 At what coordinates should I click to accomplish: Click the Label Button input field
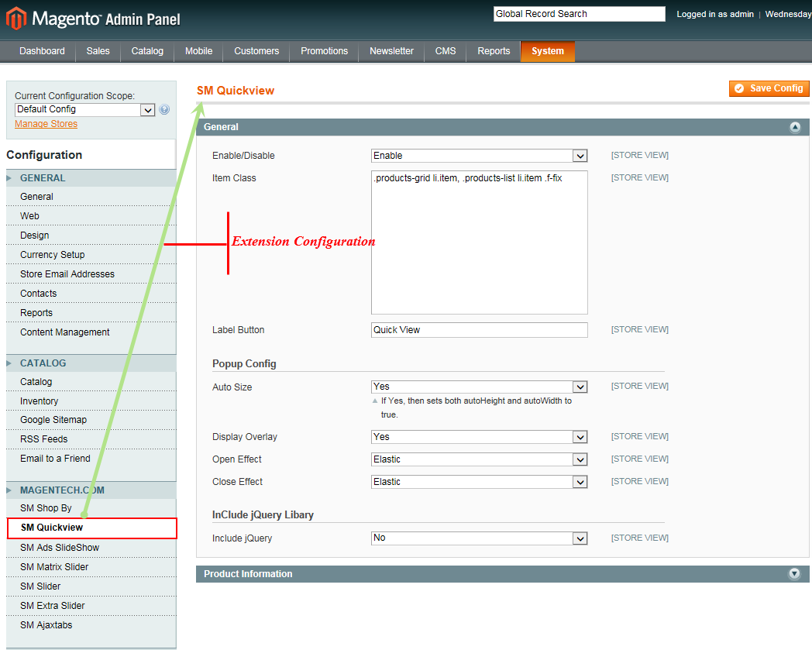tap(479, 330)
